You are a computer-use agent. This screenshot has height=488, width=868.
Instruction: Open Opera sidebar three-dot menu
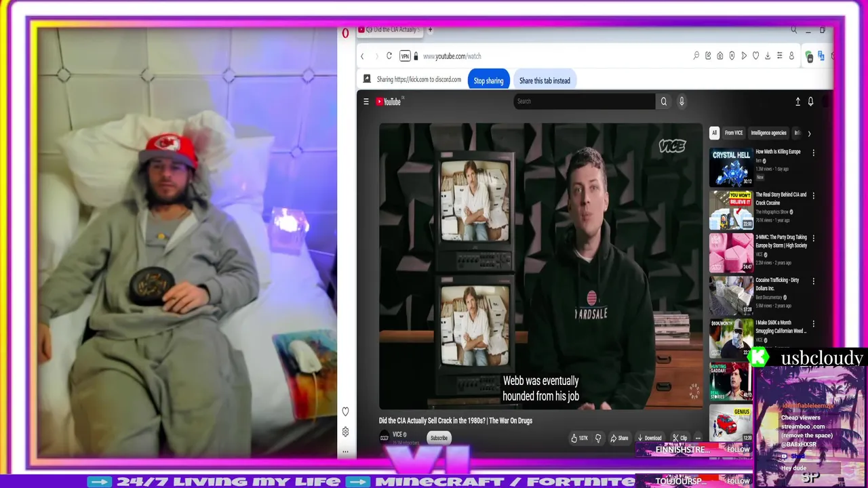coord(345,451)
